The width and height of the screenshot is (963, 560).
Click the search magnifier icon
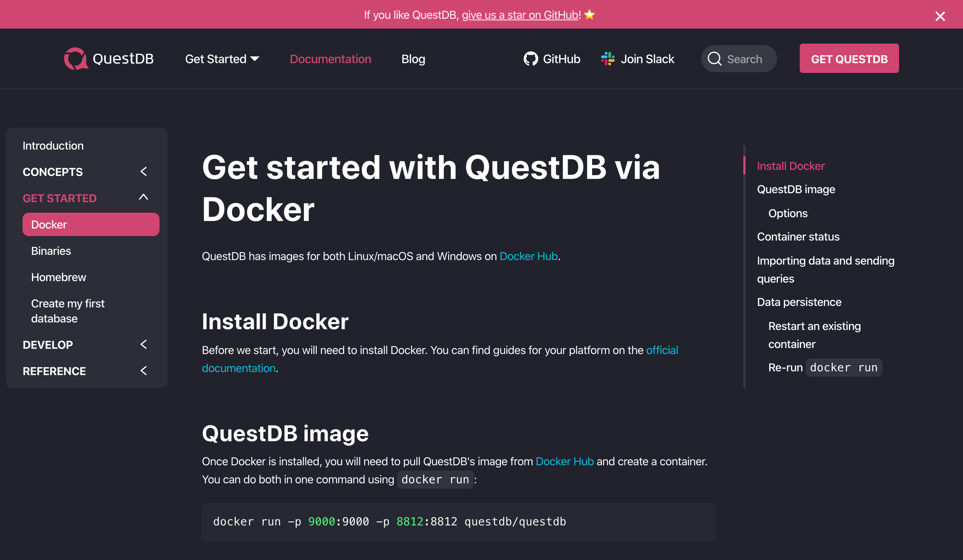tap(714, 59)
